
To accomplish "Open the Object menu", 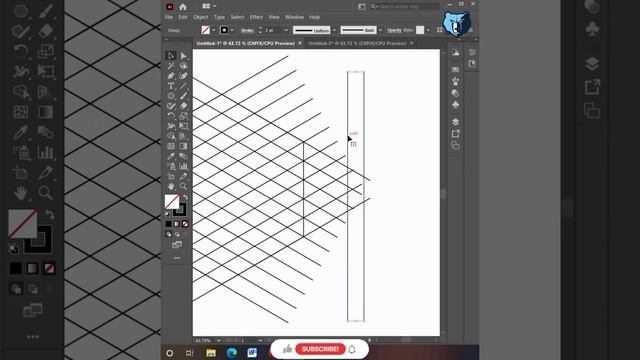I will (200, 17).
